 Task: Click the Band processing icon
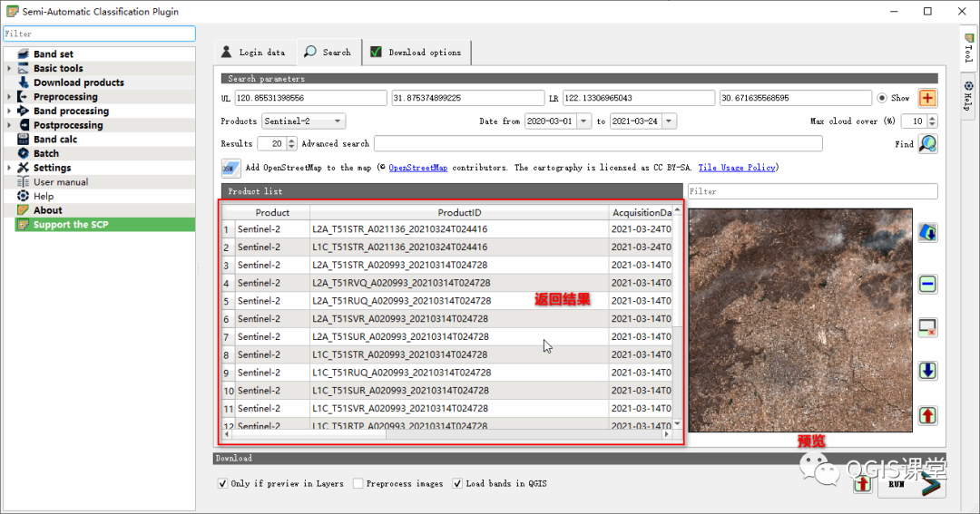[x=23, y=111]
